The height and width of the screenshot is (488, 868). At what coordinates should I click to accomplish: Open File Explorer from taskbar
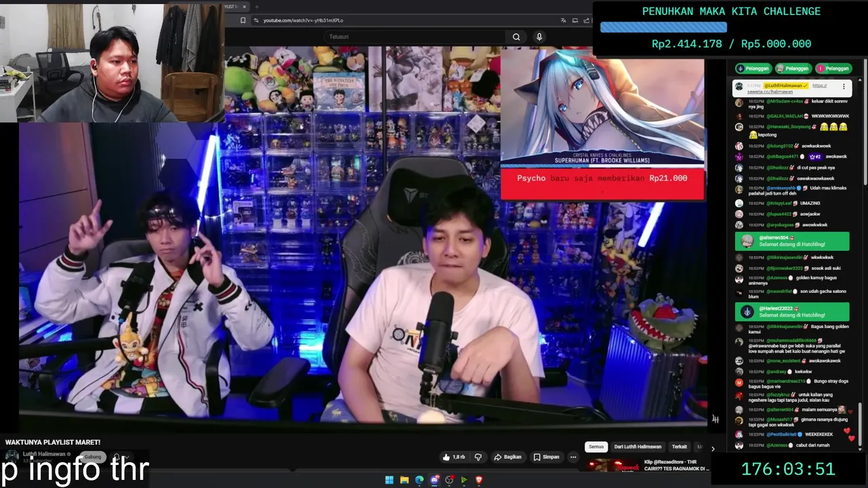[404, 480]
